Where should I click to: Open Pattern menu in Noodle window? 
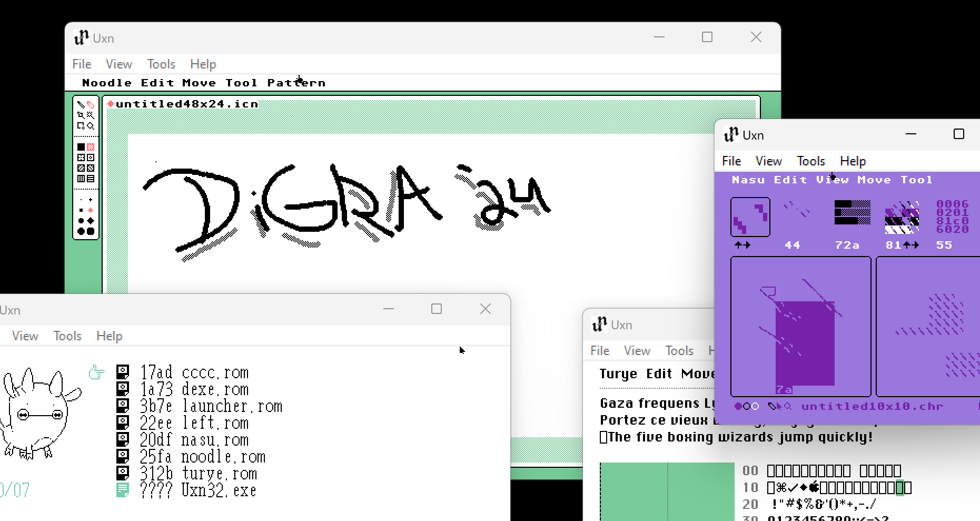click(296, 83)
